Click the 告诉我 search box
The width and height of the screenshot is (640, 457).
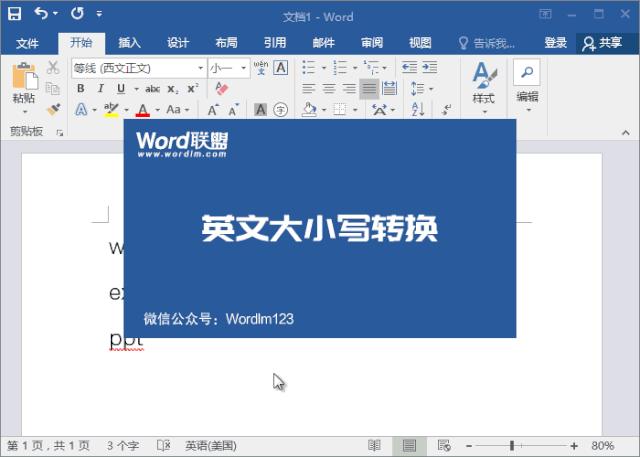[x=487, y=43]
